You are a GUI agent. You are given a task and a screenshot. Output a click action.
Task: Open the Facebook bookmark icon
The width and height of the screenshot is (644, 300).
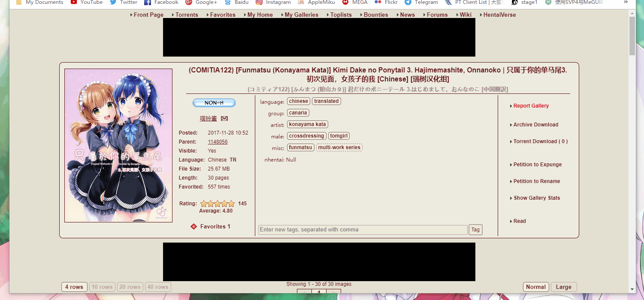click(x=148, y=2)
